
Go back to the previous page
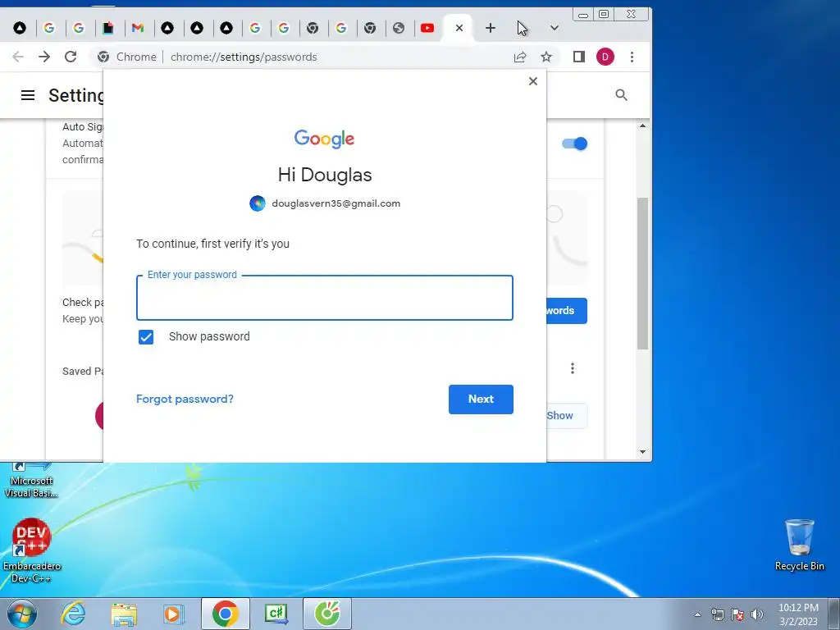pos(18,57)
